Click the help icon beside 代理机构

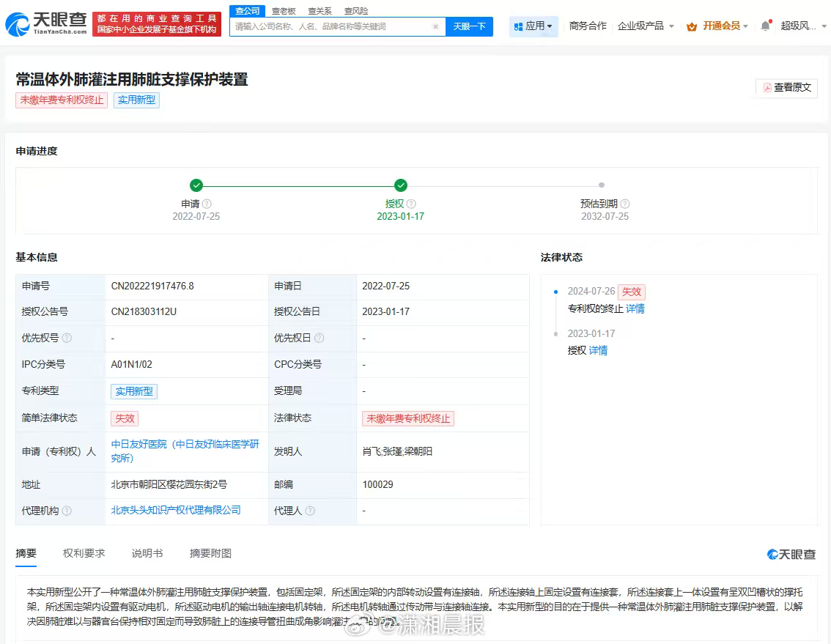(67, 511)
